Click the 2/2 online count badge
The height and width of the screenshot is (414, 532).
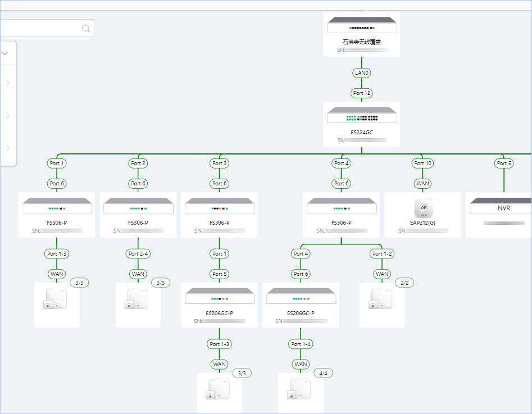pyautogui.click(x=404, y=283)
